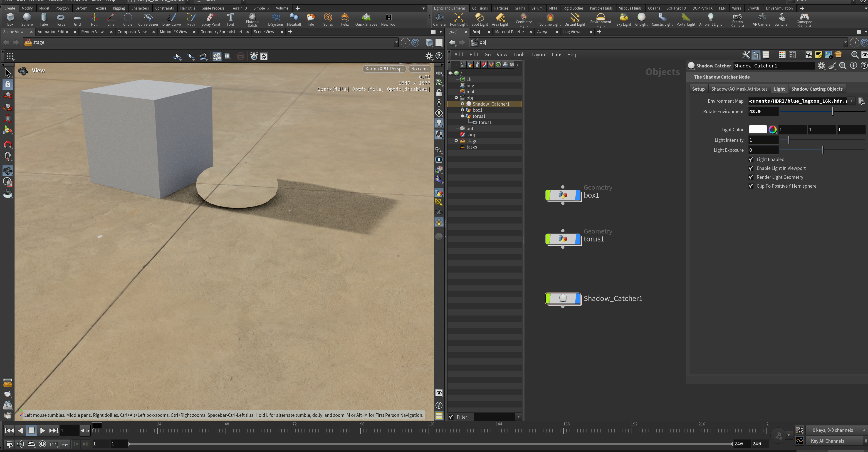Screen dimensions: 868x452
Task: Open the tree Filter dropdown arrow
Action: tap(518, 417)
